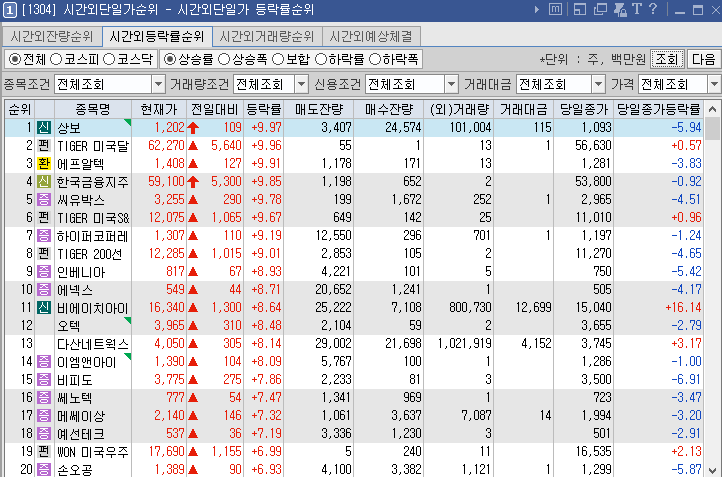Sort by the 매도잔량 column header

click(319, 109)
